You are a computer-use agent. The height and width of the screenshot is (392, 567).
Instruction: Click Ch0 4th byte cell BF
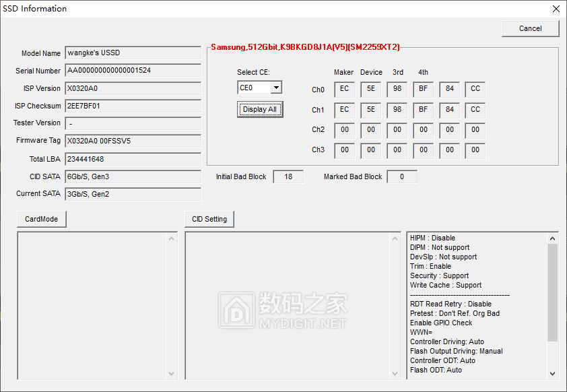[423, 90]
